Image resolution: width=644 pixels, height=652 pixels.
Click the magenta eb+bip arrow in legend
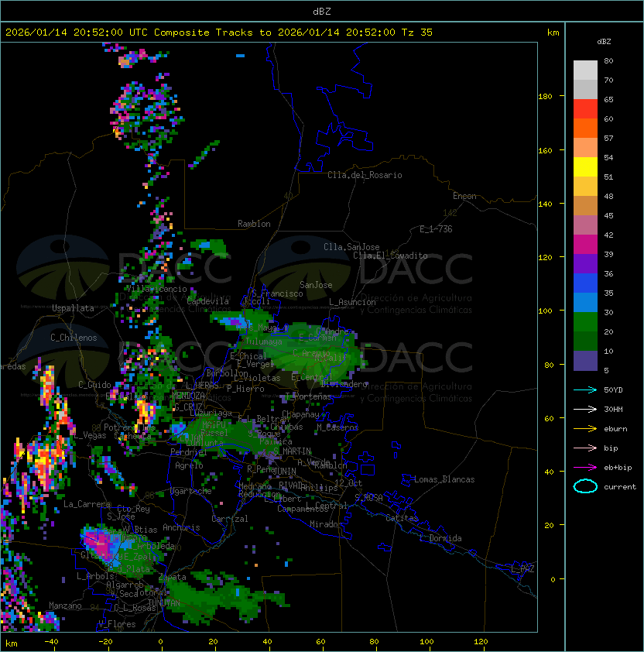pos(585,468)
